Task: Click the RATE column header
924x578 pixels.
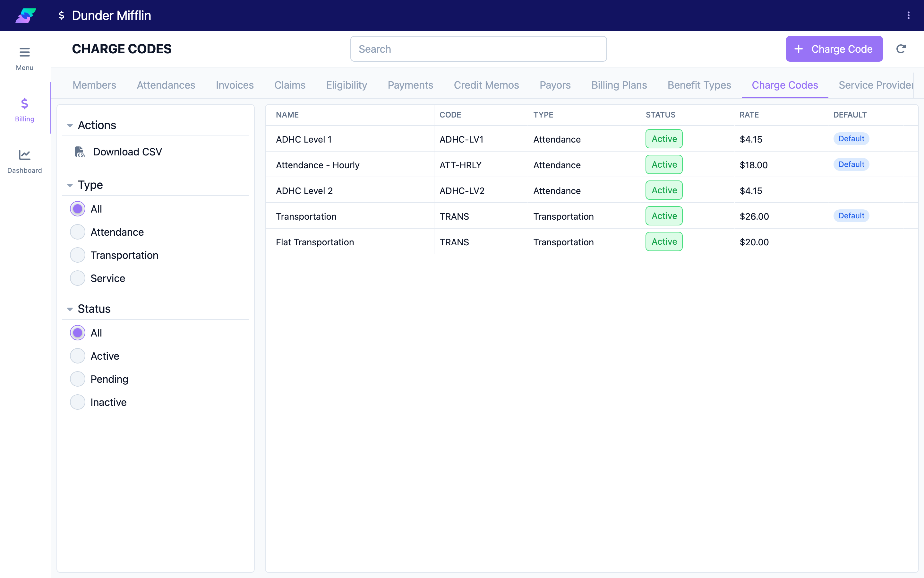Action: pyautogui.click(x=749, y=115)
